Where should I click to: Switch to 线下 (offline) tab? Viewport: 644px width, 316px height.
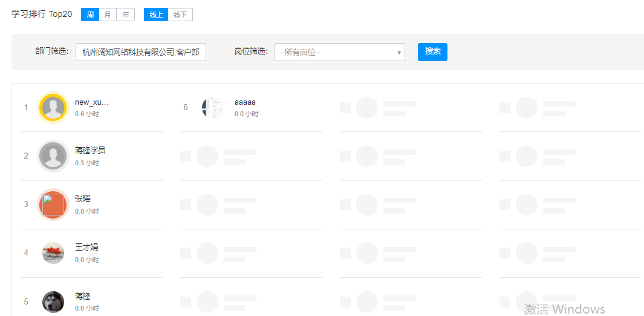pos(180,15)
